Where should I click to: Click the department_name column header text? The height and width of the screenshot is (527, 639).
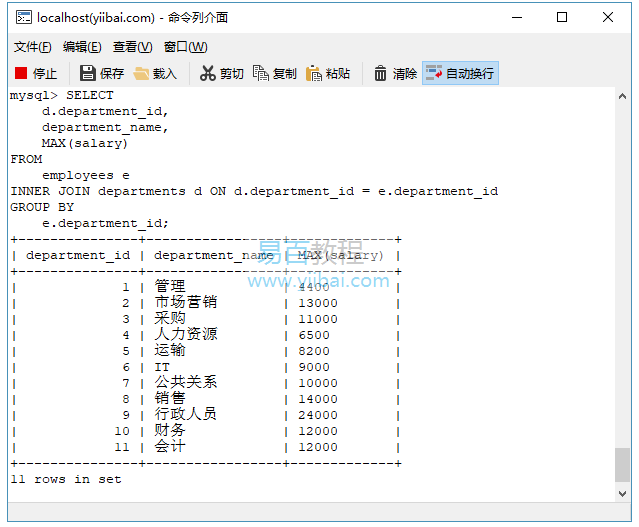tap(214, 255)
